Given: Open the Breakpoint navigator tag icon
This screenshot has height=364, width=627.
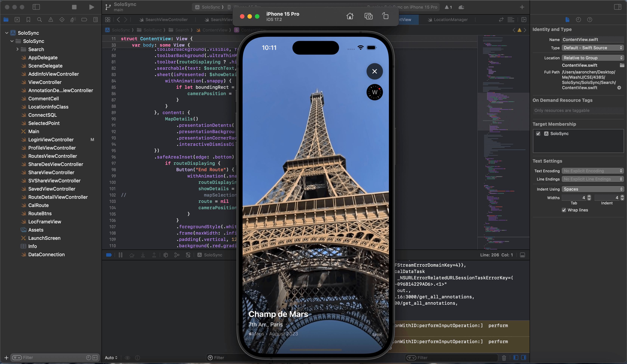Looking at the screenshot, I should coord(84,20).
